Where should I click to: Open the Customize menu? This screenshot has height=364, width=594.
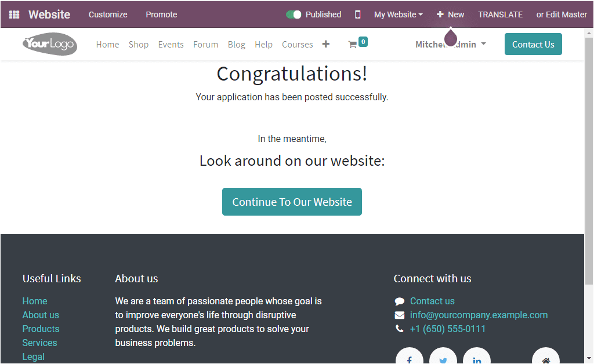pyautogui.click(x=108, y=14)
